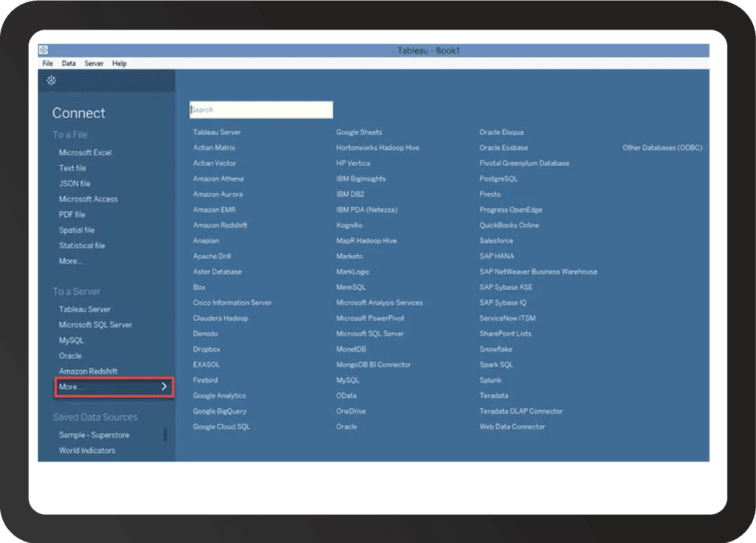Expand the highlighted More... server arrow
This screenshot has height=543, width=756.
(164, 386)
